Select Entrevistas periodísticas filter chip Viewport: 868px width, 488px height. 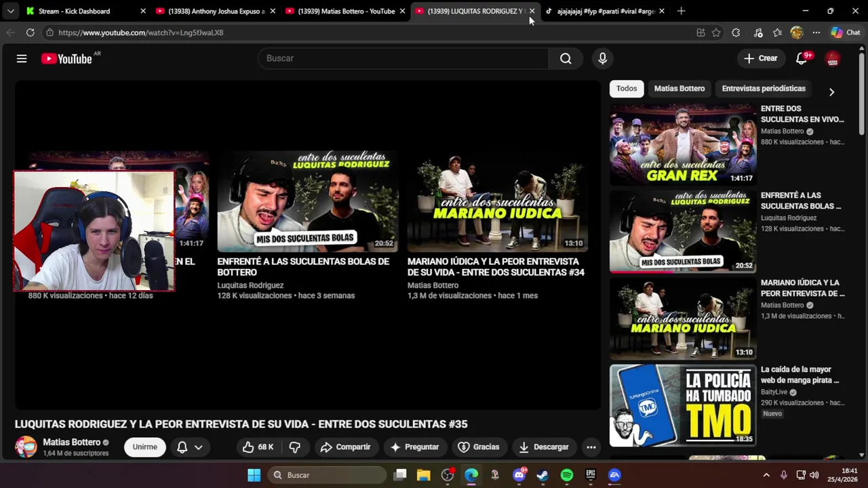click(x=764, y=89)
